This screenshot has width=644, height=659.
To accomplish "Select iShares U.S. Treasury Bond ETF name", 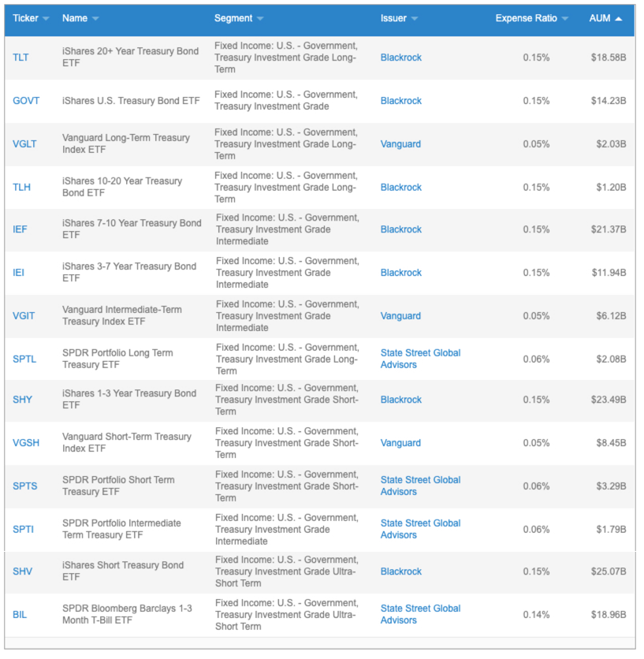I will click(x=131, y=101).
